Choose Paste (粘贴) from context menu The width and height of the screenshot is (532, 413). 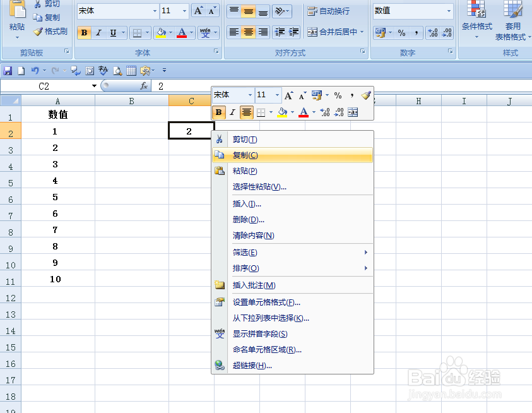coord(292,171)
